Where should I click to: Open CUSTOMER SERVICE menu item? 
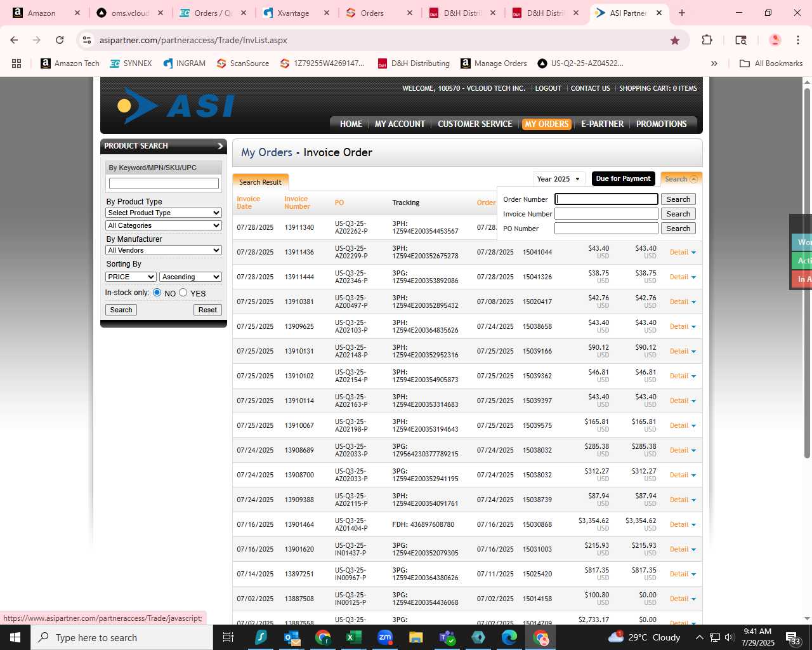pyautogui.click(x=475, y=124)
